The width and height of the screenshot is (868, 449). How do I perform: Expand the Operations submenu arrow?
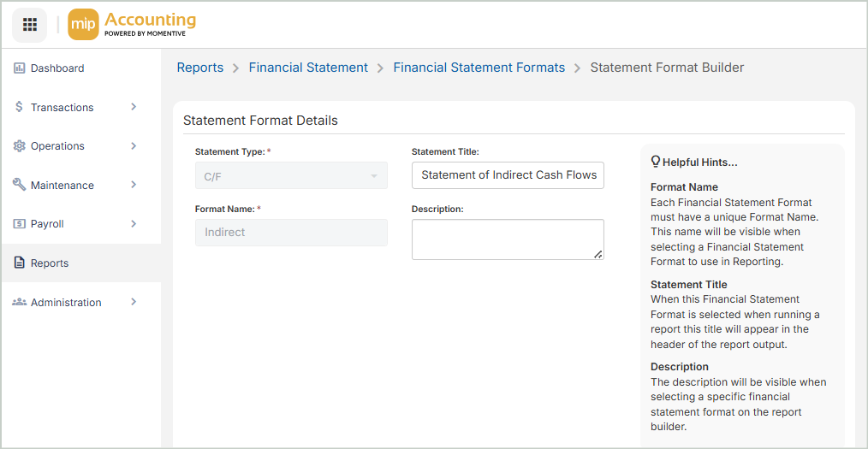(x=134, y=146)
